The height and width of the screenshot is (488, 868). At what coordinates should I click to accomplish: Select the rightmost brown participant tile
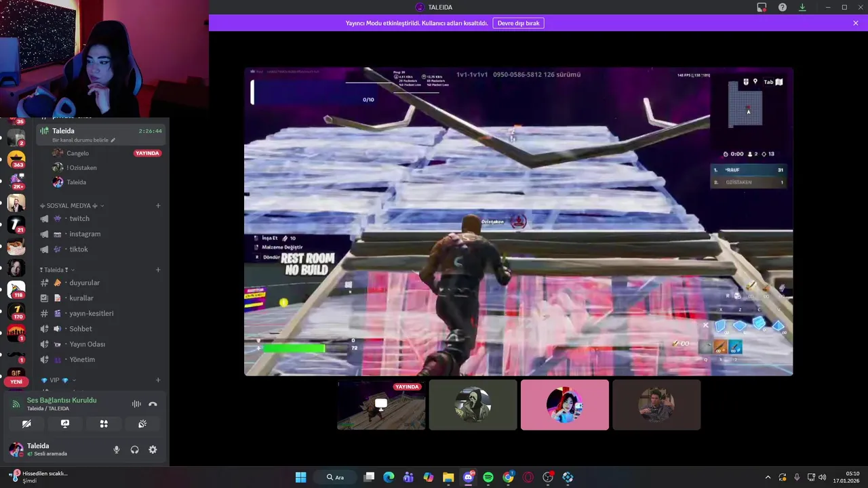(656, 405)
